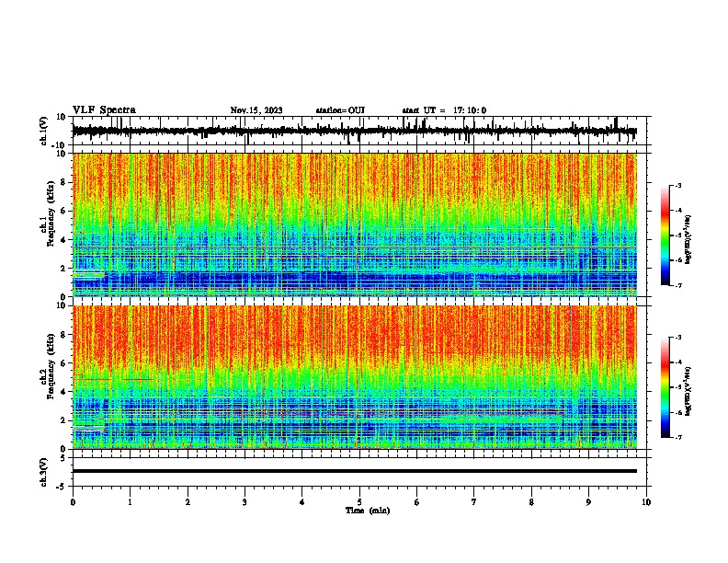Click the "-3" label on ch.1 colorbar
This screenshot has width=728, height=563.
[677, 186]
